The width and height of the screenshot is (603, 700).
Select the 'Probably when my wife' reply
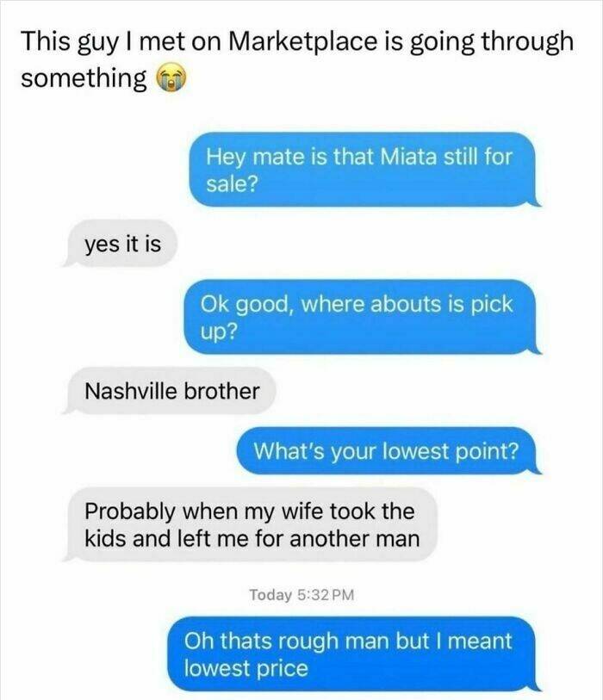tap(250, 524)
